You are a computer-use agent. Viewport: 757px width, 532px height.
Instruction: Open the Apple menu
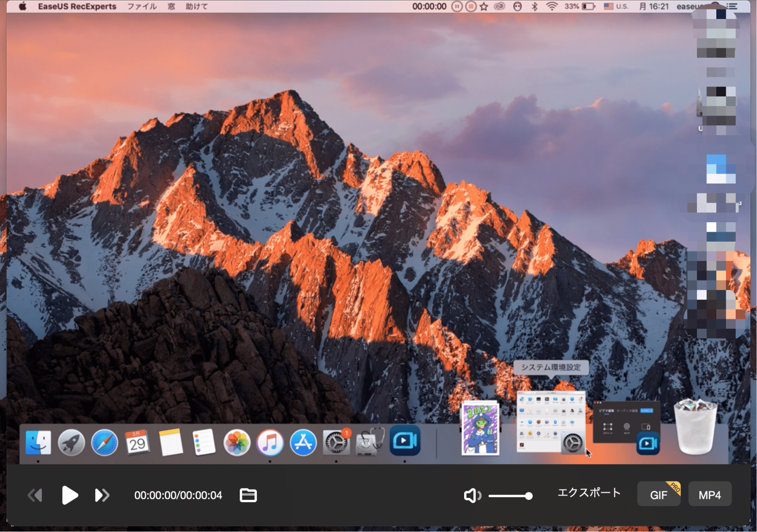22,7
